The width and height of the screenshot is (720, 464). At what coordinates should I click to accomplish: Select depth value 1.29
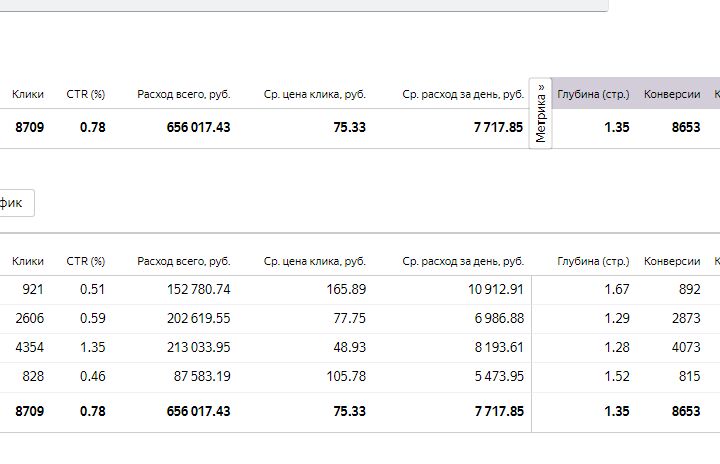(x=617, y=318)
